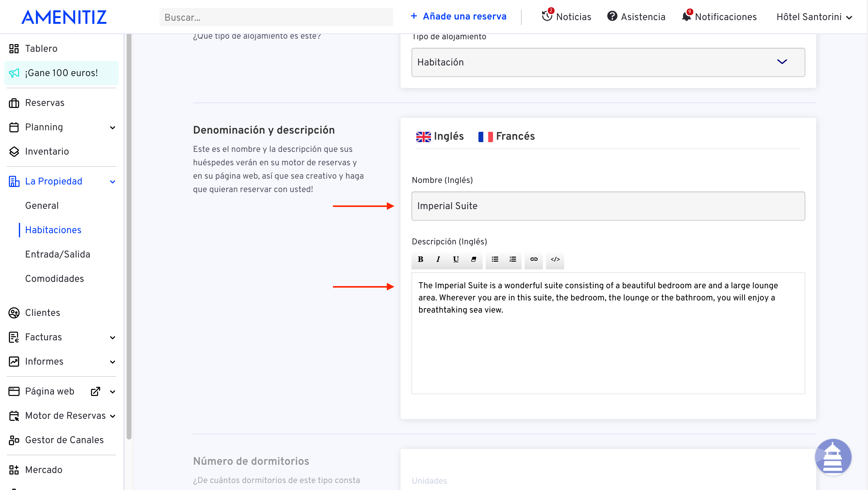Click the La Propiedad building icon
This screenshot has height=490, width=868.
14,182
